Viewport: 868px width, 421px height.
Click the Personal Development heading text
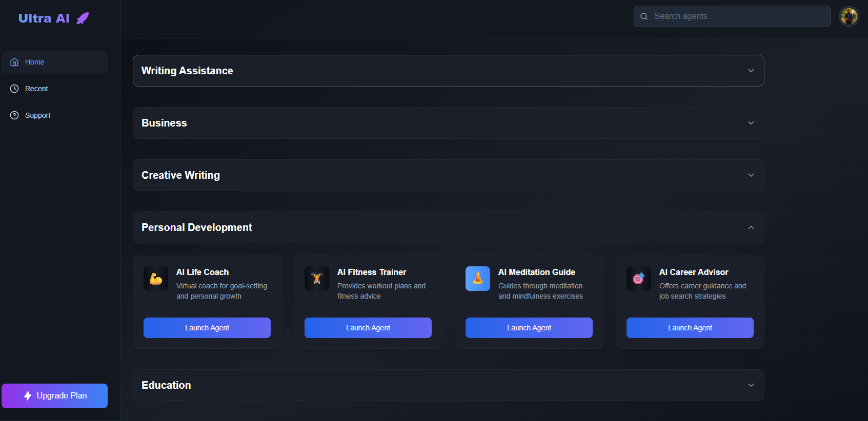click(x=197, y=227)
